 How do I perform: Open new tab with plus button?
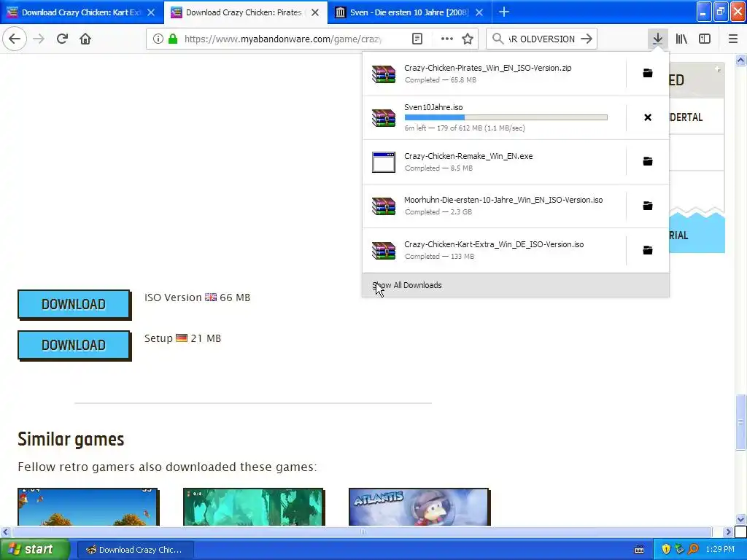tap(503, 12)
